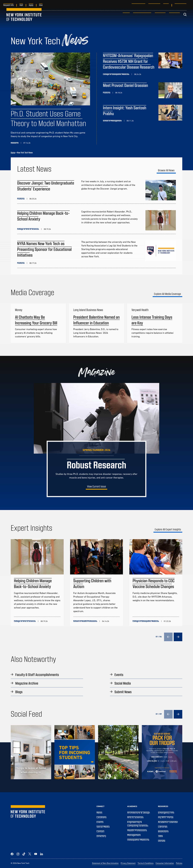This screenshot has height=868, width=193.
Task: Click Request Info in top bar
Action: (8, 5)
